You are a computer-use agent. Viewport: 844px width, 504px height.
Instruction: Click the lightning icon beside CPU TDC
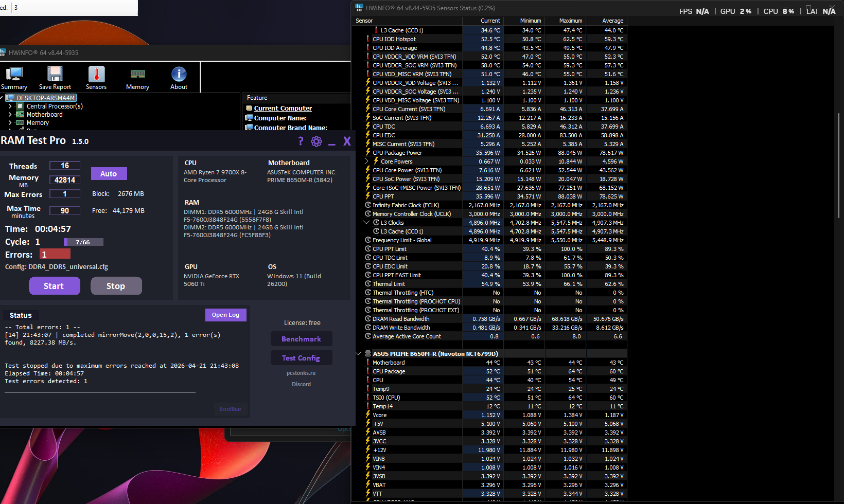(x=368, y=127)
